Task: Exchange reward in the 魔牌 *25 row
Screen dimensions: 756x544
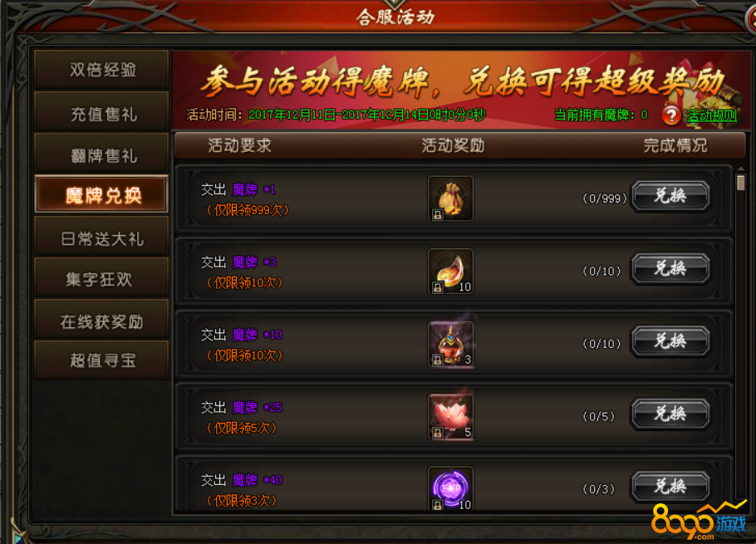Action: 670,414
